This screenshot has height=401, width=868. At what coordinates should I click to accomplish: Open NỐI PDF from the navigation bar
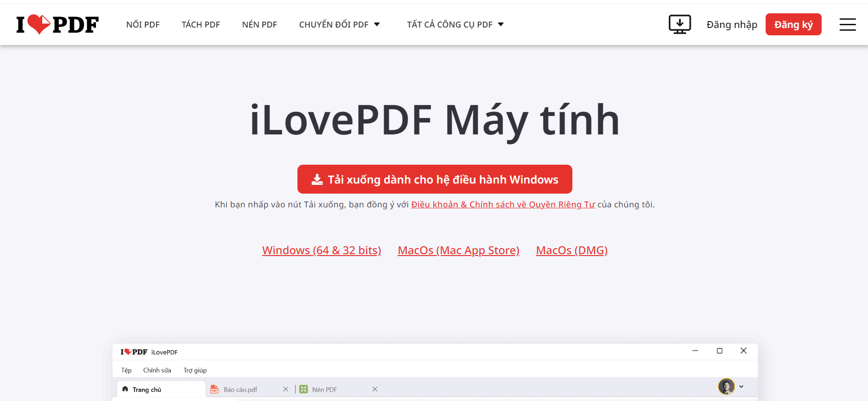pos(143,24)
